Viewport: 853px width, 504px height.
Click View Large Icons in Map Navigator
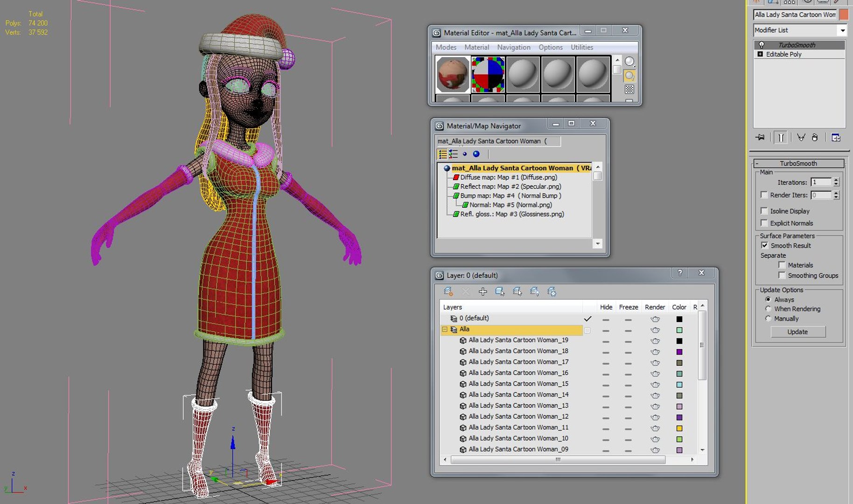coord(476,154)
